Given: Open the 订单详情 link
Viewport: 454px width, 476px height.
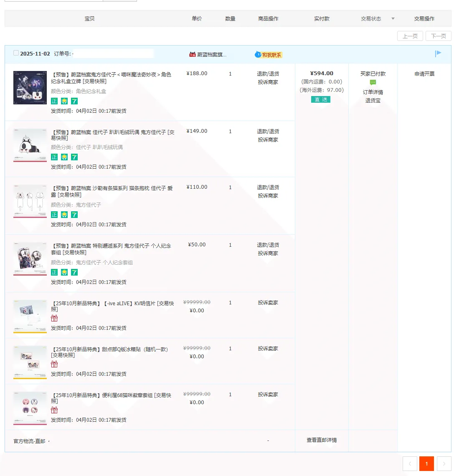Looking at the screenshot, I should click(x=373, y=92).
